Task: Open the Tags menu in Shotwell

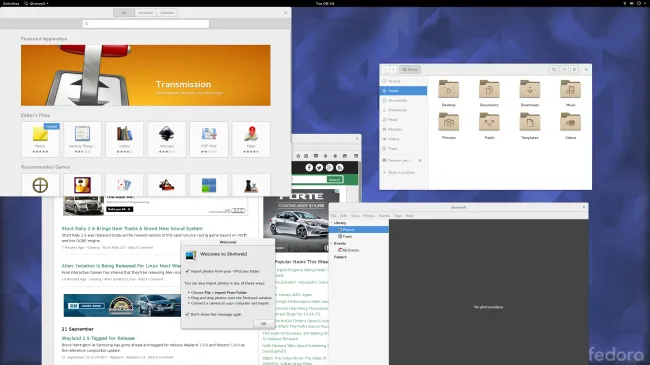Action: [398, 216]
